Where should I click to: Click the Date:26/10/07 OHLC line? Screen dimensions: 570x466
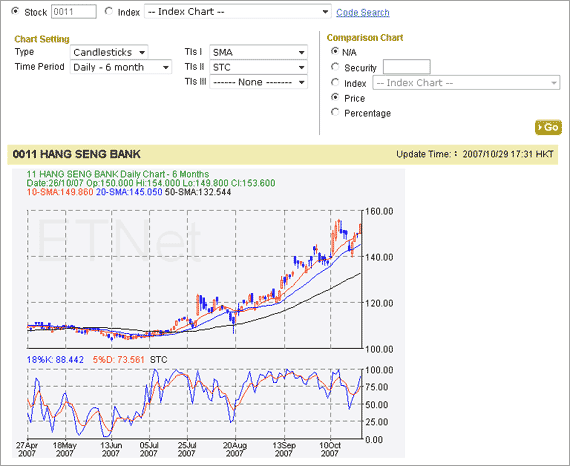[x=151, y=183]
